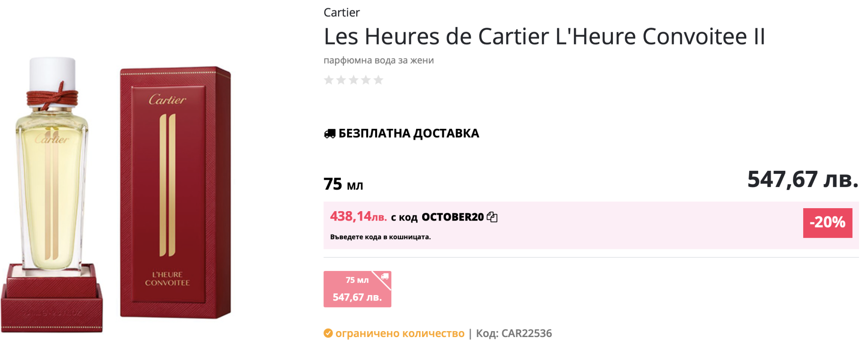This screenshot has width=868, height=343.
Task: Click the парфюмна вода за жени subtitle
Action: [x=378, y=60]
